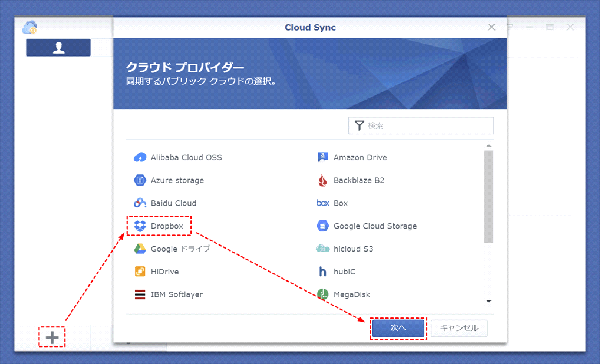Screen dimensions: 600x364
Task: Pick the Azure storage icon
Action: click(x=140, y=180)
